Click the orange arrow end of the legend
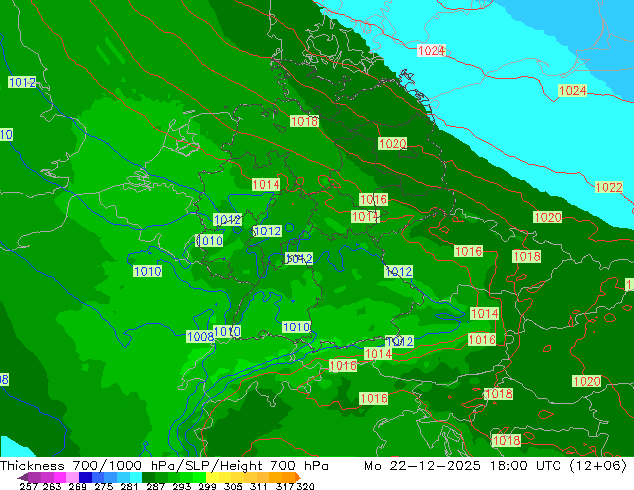The height and width of the screenshot is (490, 634). (x=298, y=477)
